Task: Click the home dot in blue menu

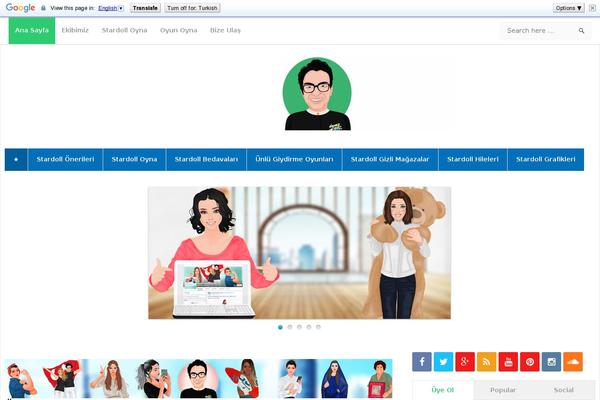Action: 16,159
